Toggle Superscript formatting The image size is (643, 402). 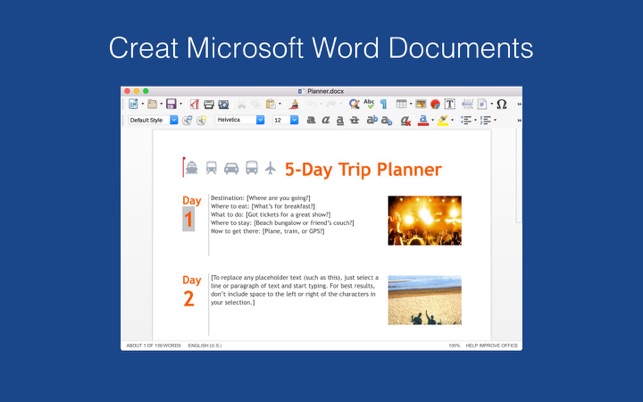(x=372, y=120)
